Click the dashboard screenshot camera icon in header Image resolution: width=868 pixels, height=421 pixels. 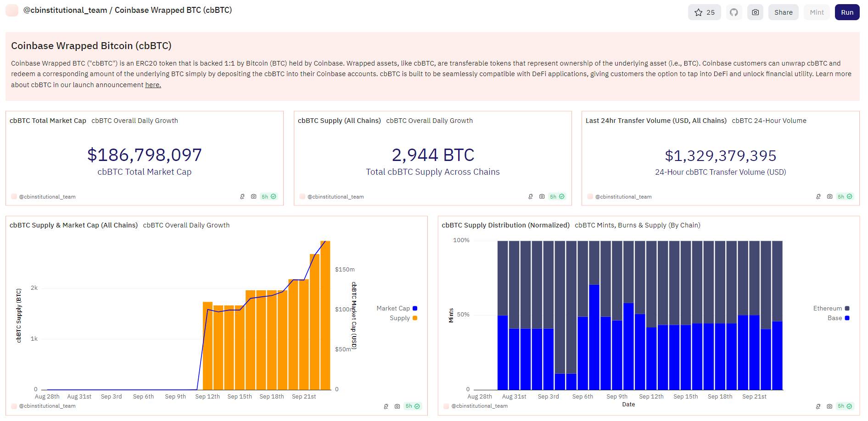755,12
